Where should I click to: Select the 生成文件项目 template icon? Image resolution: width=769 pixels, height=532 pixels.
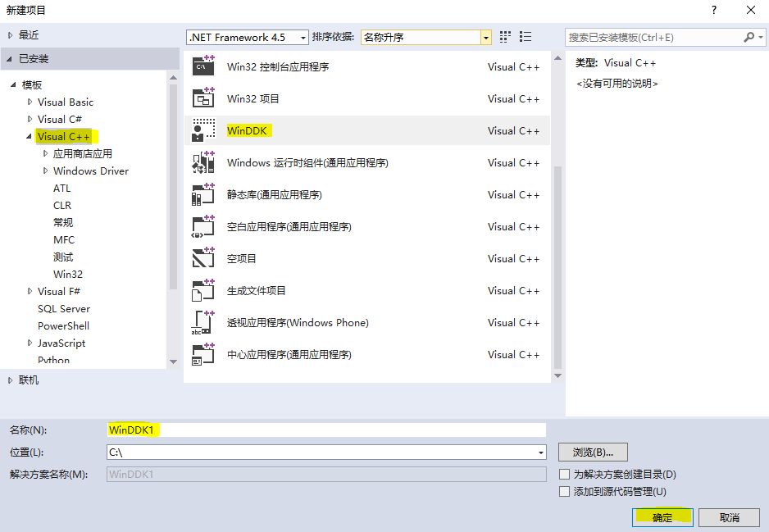coord(202,290)
